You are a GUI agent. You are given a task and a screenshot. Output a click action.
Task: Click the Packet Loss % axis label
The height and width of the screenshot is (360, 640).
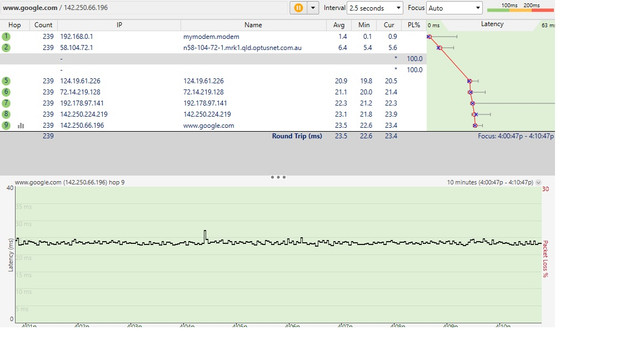click(x=545, y=259)
